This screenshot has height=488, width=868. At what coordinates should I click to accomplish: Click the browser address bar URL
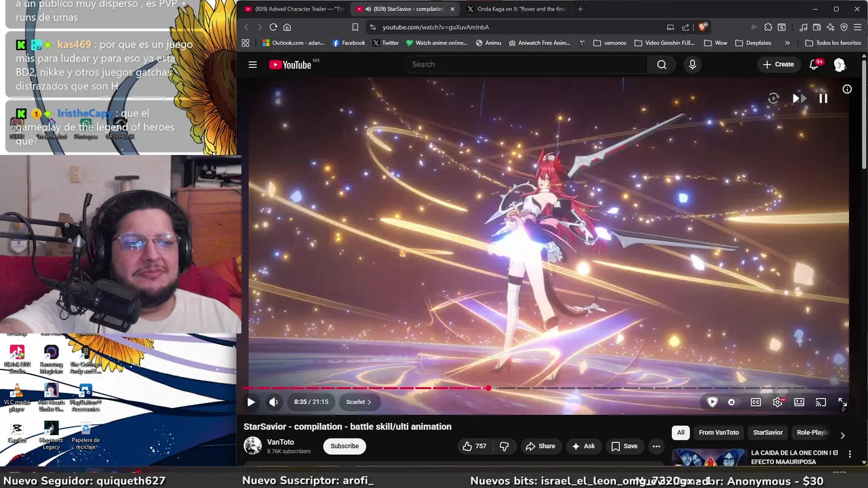point(435,27)
